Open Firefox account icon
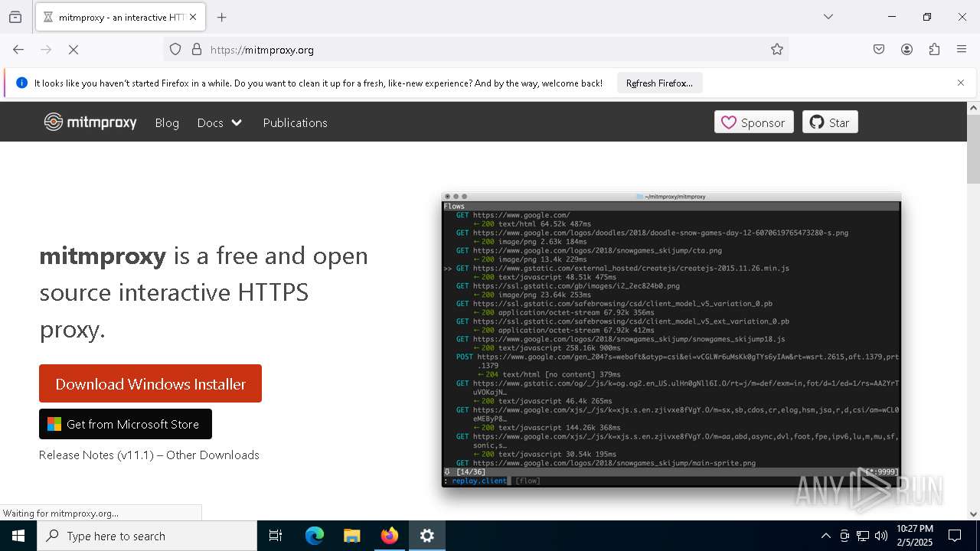 906,50
